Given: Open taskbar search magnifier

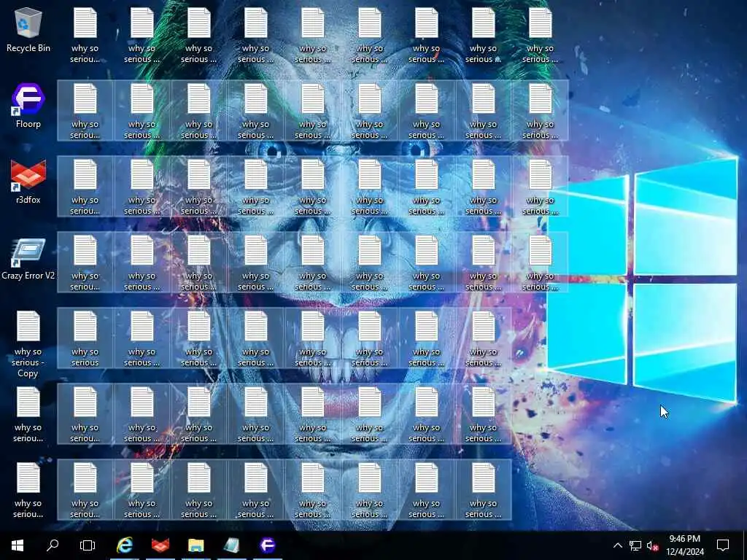Looking at the screenshot, I should 53,545.
